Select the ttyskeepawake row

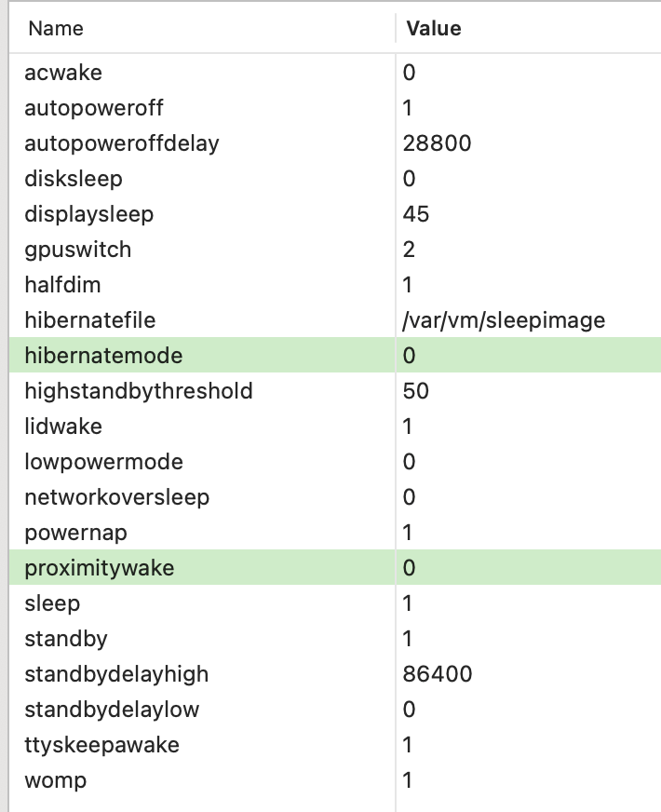coord(101,745)
